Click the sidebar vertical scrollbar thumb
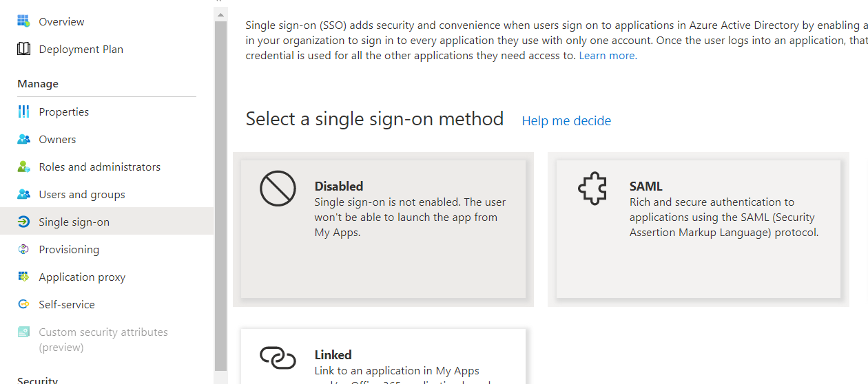This screenshot has width=868, height=384. coord(220,196)
